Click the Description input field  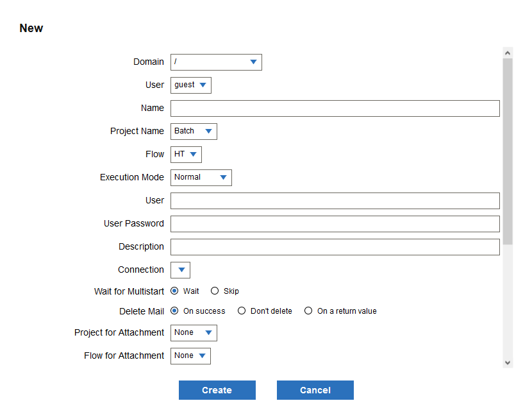tap(335, 247)
